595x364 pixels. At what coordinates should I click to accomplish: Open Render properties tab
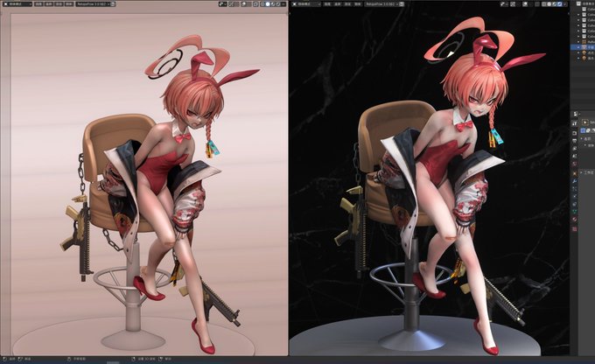point(575,133)
